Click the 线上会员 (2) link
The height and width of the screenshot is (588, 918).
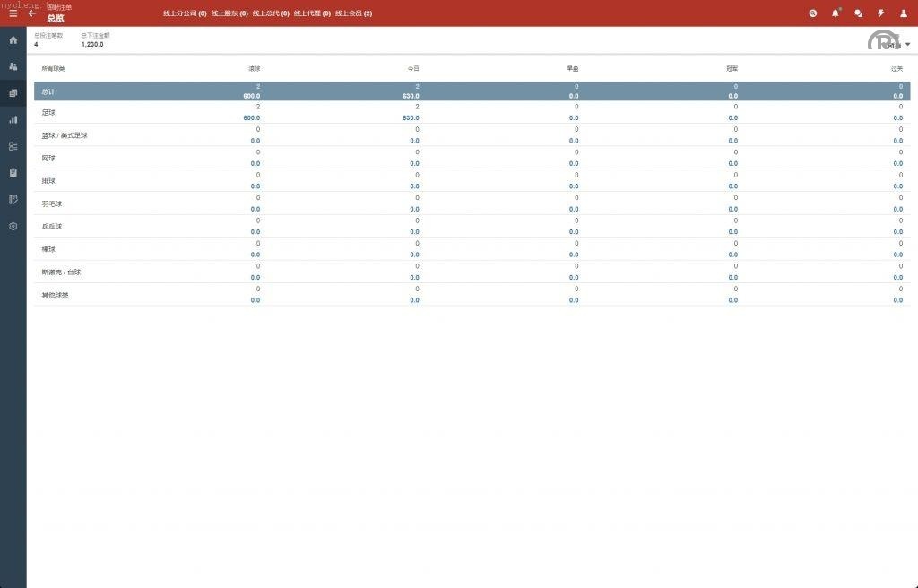(353, 13)
